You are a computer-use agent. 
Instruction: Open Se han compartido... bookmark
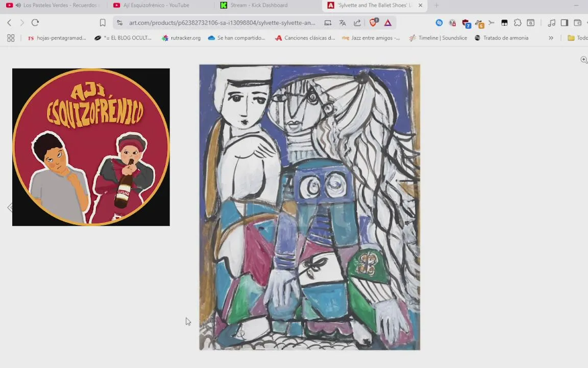click(x=237, y=38)
